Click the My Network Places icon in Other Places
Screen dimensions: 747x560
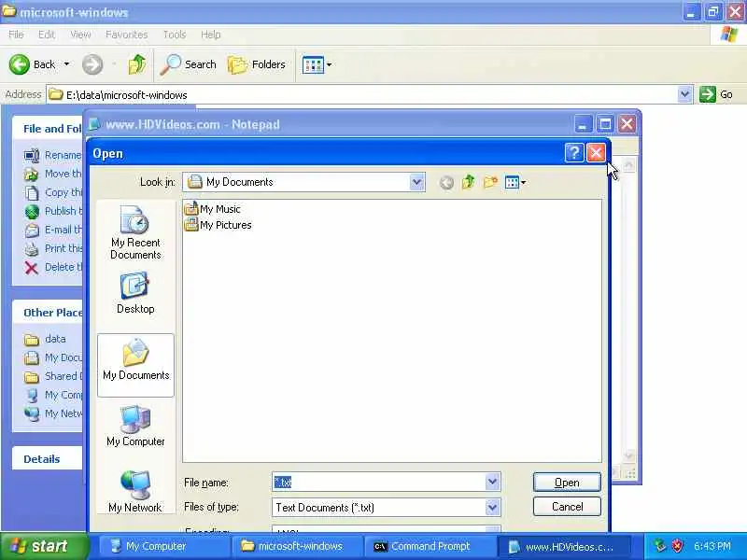click(32, 413)
